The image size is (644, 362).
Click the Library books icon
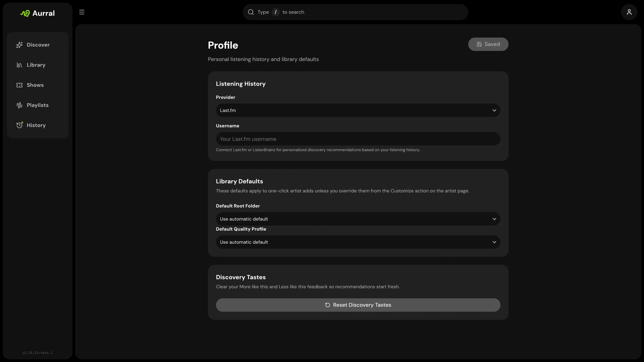19,65
